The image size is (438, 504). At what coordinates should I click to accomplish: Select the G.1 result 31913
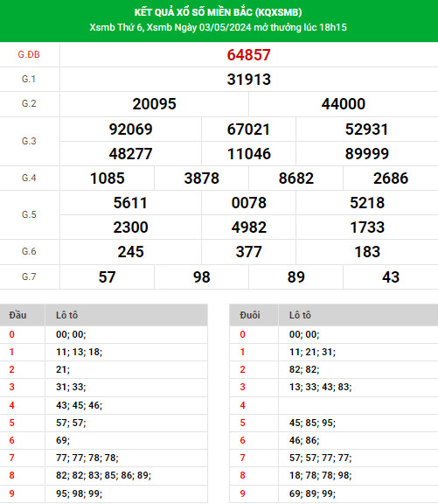click(249, 80)
